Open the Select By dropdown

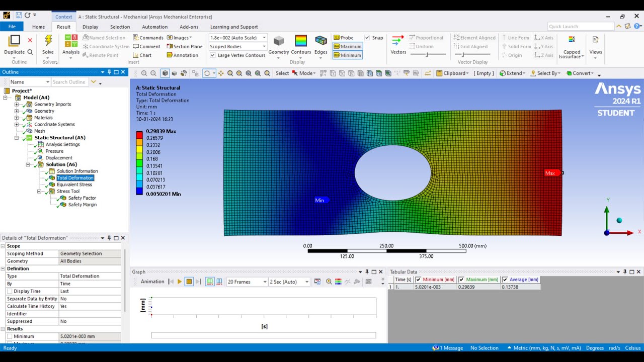point(544,73)
